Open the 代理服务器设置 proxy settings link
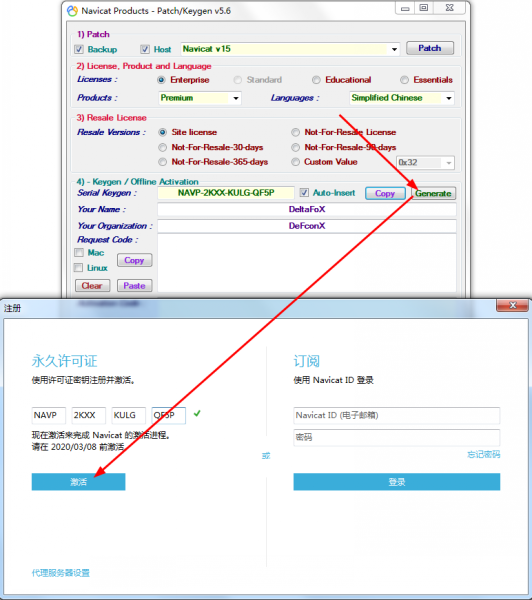Viewport: 532px width, 600px height. (x=60, y=573)
